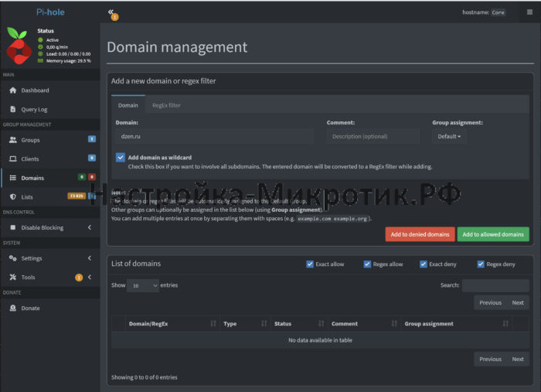Click the green Domains allow badge
Screen dimensions: 541x392
pos(82,177)
